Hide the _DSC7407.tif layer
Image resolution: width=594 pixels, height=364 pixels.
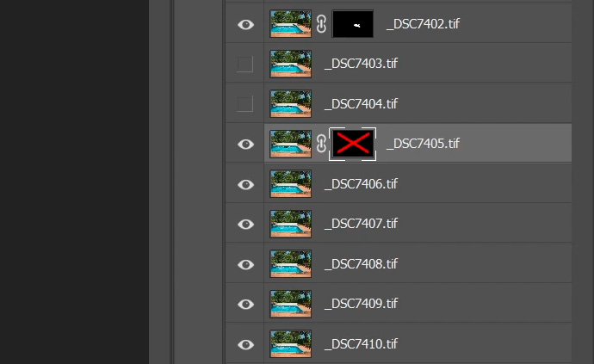point(245,225)
